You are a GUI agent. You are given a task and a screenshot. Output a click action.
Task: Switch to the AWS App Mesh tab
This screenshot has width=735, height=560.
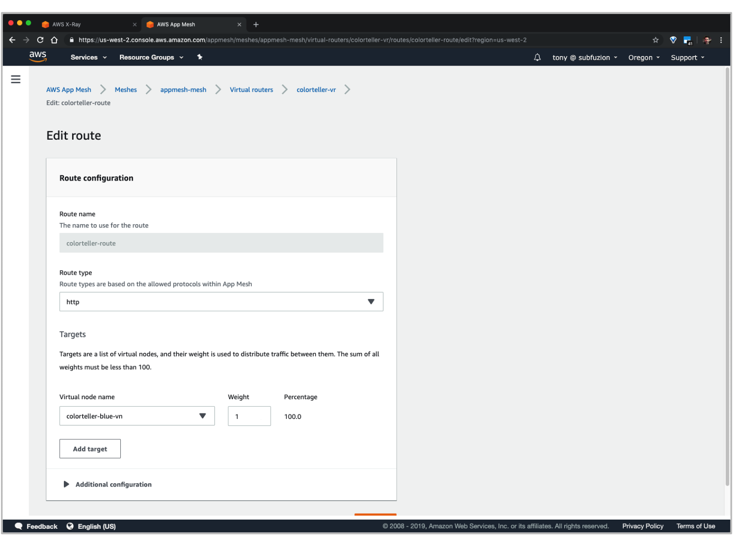193,24
